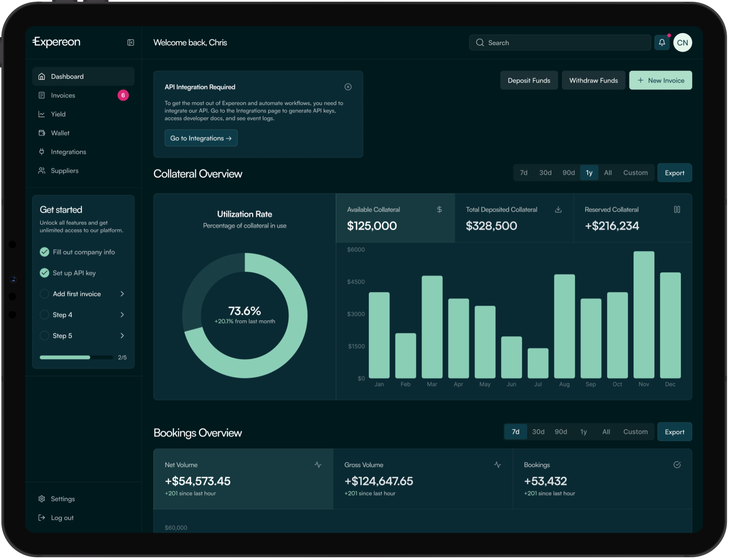Viewport: 731px width, 560px height.
Task: Collapse sidebar using the panel toggle icon
Action: pyautogui.click(x=131, y=42)
